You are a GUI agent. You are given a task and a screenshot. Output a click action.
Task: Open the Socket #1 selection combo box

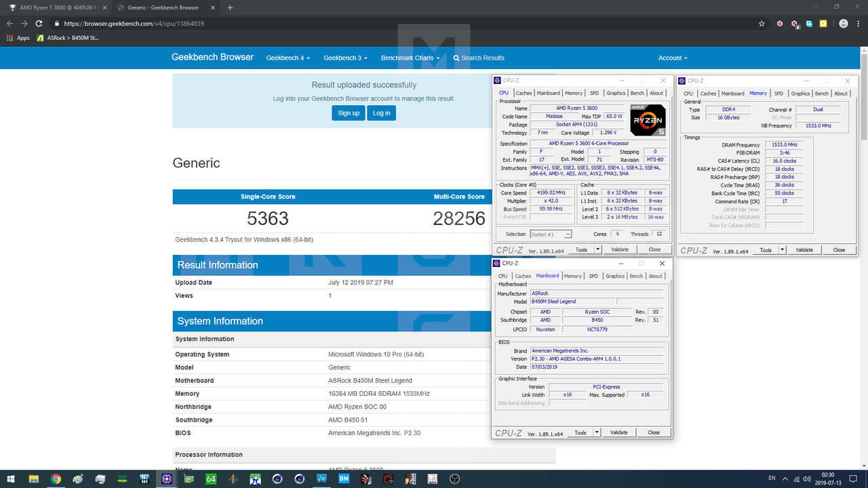550,234
